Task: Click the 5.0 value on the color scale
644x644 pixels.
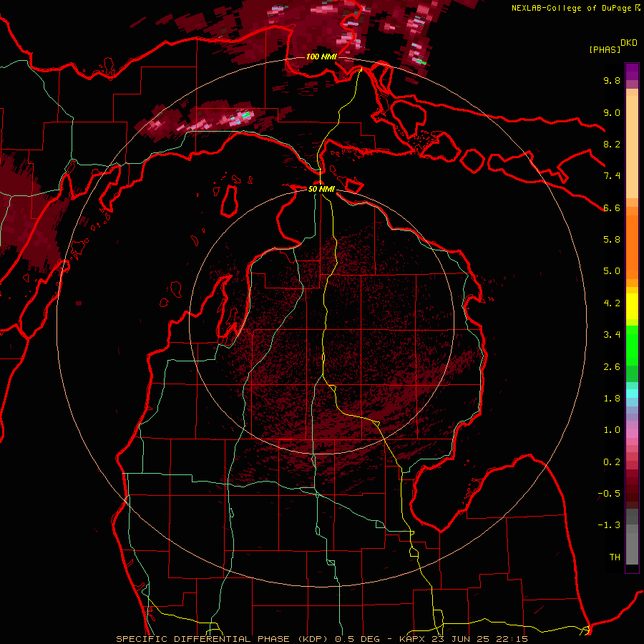Action: (x=612, y=271)
